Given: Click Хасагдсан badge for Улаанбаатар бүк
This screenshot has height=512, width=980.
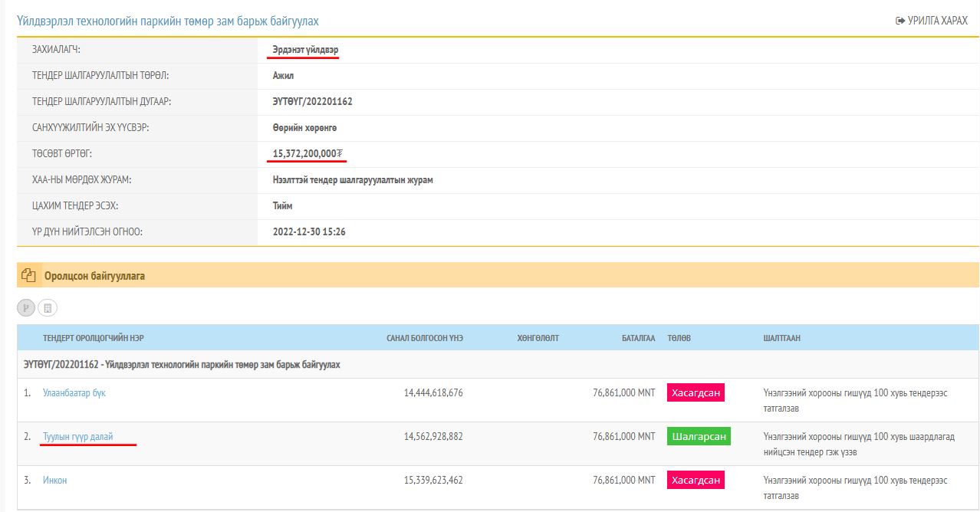Looking at the screenshot, I should pos(696,392).
